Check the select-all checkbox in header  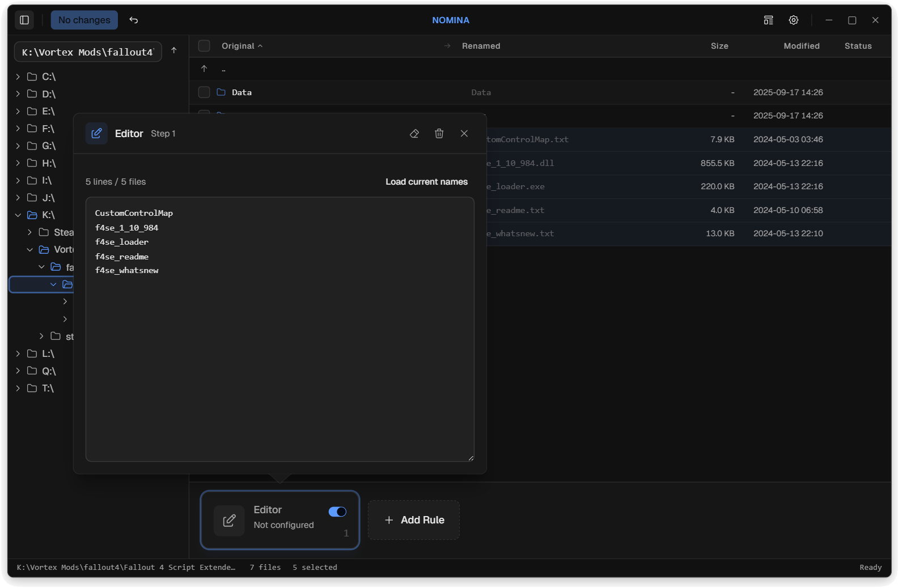pos(204,46)
